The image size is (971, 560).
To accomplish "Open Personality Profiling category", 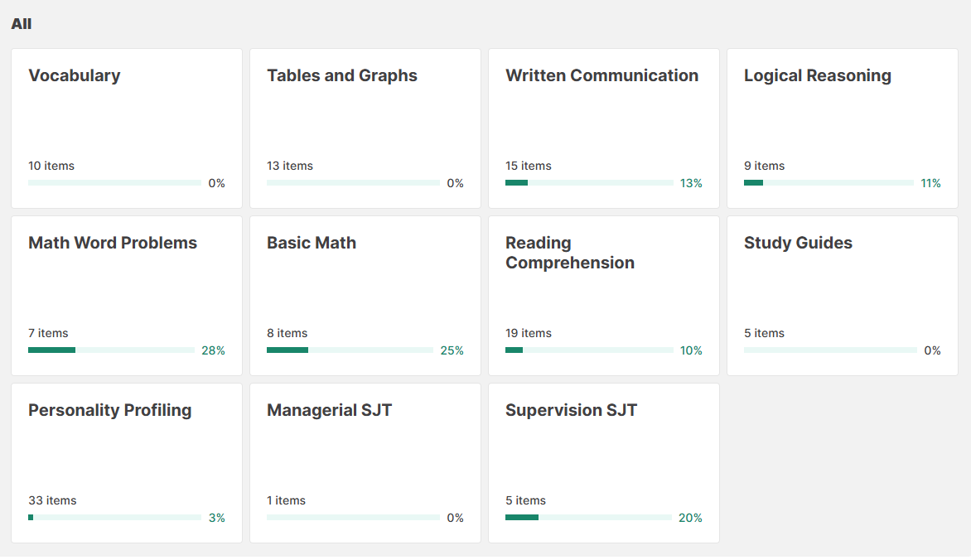I will point(109,410).
